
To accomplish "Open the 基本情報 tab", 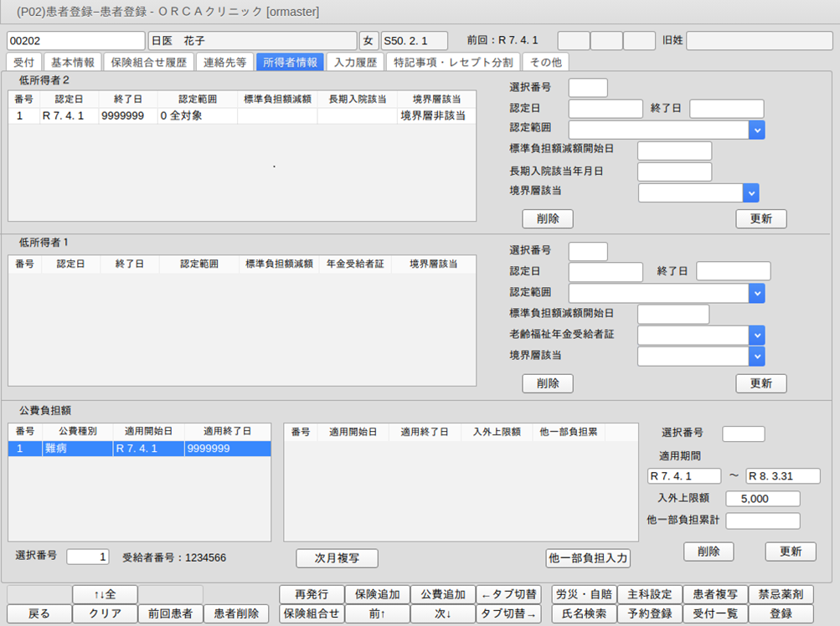I will (73, 62).
